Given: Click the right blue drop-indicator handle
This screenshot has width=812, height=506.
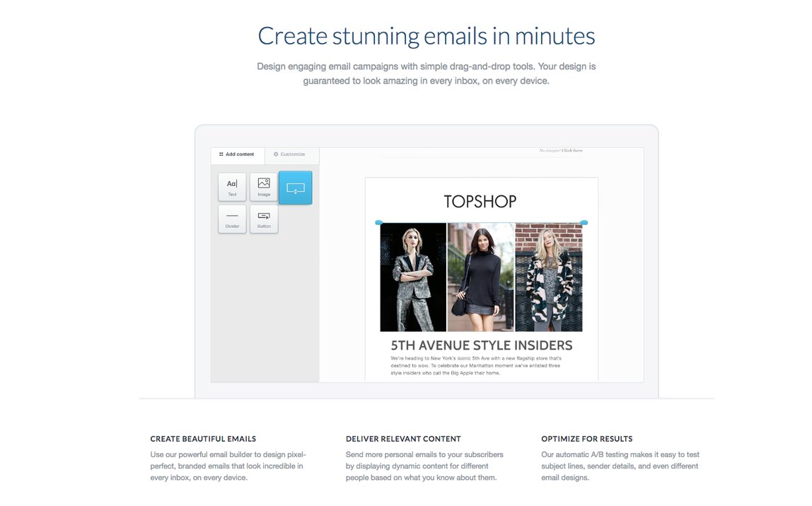Looking at the screenshot, I should click(584, 222).
